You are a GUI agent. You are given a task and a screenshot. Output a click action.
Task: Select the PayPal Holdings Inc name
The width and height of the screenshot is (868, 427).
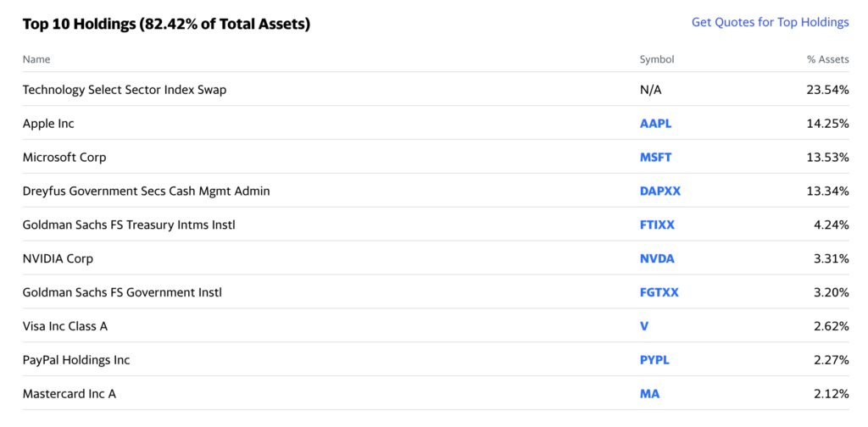pyautogui.click(x=75, y=359)
